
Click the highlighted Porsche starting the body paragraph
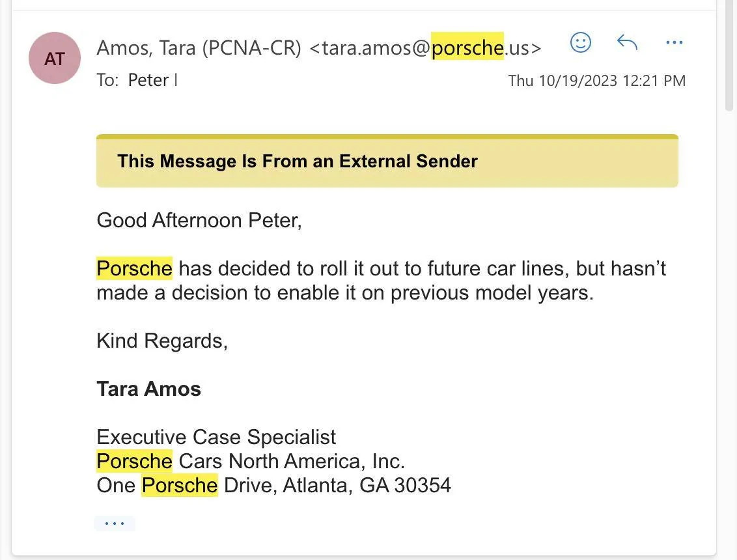point(134,268)
